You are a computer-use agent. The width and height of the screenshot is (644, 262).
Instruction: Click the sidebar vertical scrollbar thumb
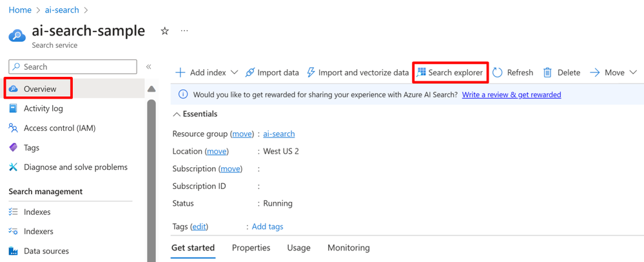coord(151,180)
